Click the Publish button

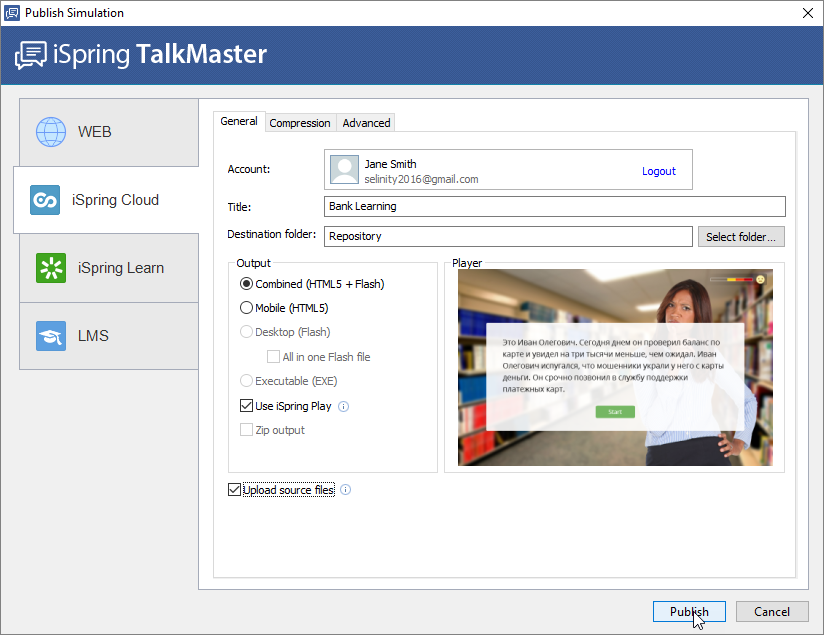[x=689, y=611]
